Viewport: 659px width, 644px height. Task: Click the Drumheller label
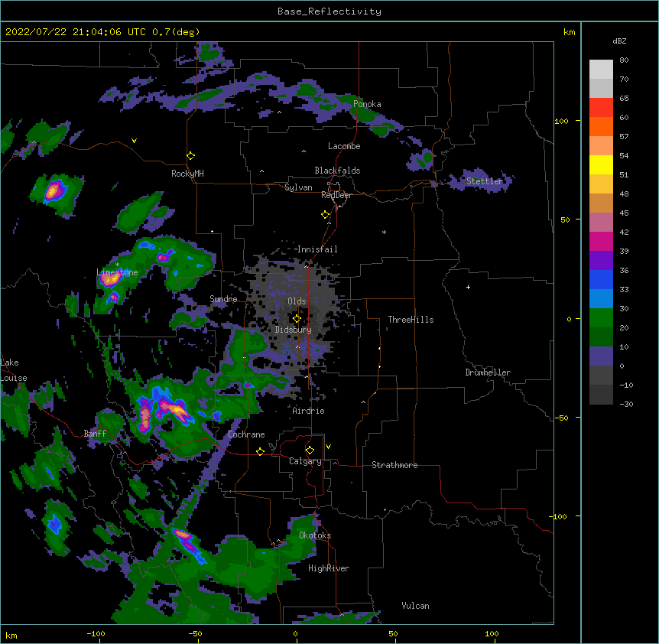tap(488, 372)
